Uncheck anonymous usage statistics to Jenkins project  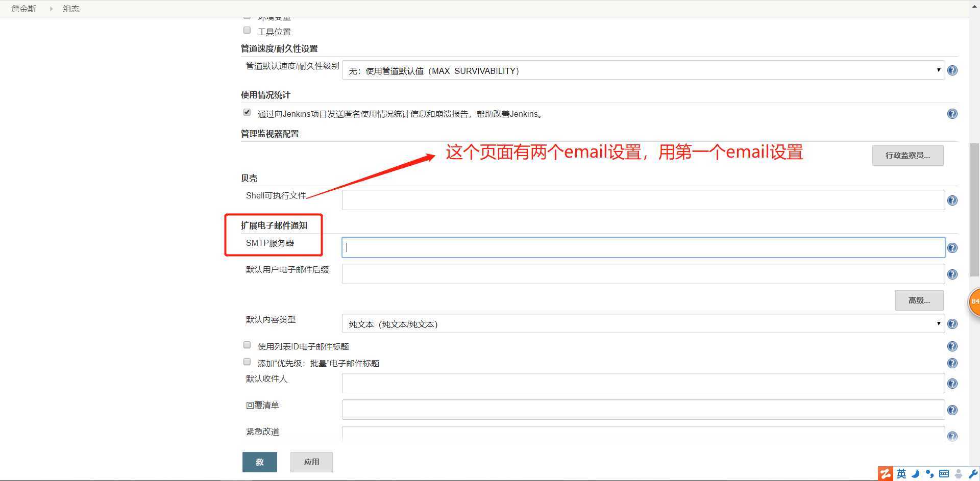point(247,112)
